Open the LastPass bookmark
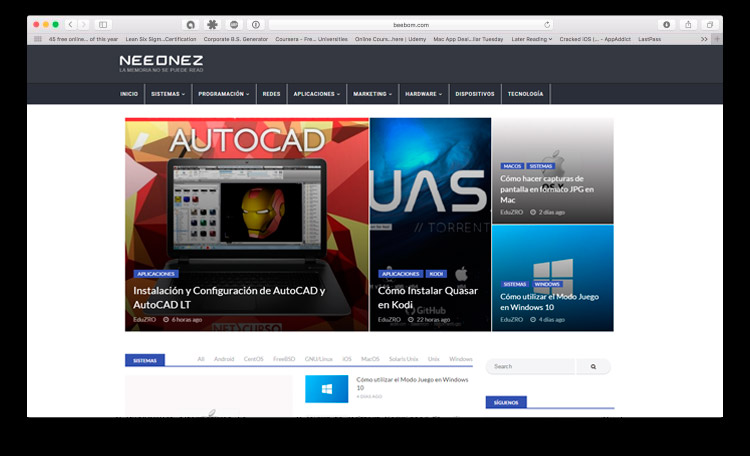This screenshot has width=750, height=456. coord(650,39)
